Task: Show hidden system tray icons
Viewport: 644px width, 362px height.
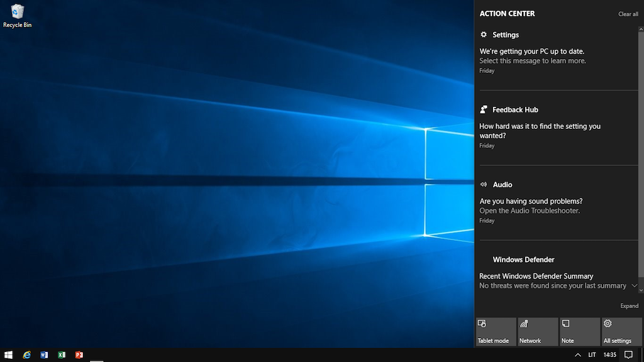Action: (x=577, y=355)
